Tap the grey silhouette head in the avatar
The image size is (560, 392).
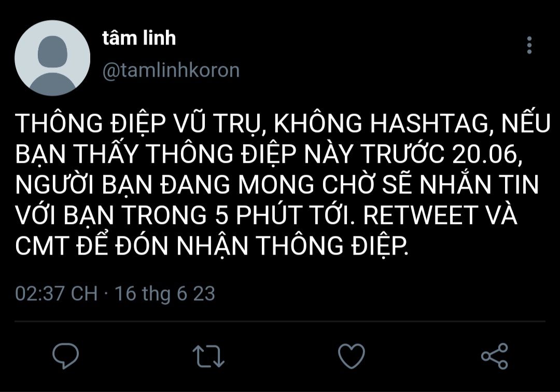pos(52,51)
